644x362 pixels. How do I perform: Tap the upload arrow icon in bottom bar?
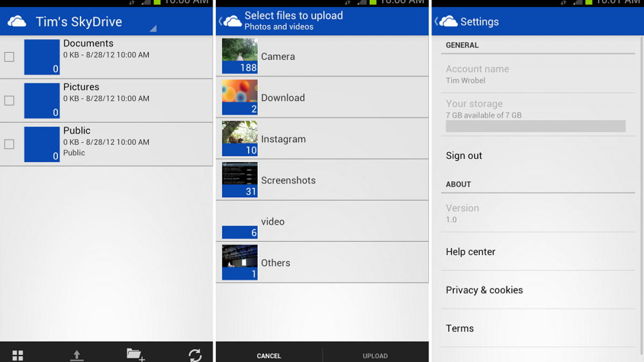[77, 354]
